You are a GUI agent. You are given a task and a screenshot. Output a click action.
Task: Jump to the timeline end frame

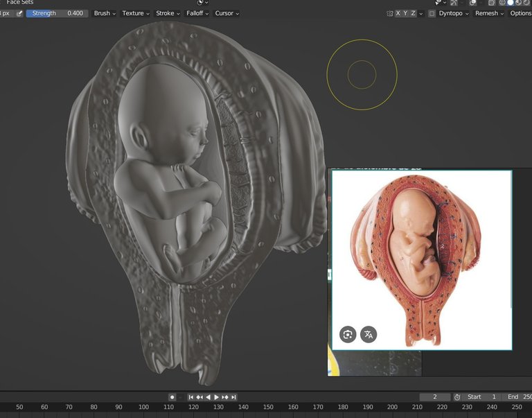pos(233,397)
